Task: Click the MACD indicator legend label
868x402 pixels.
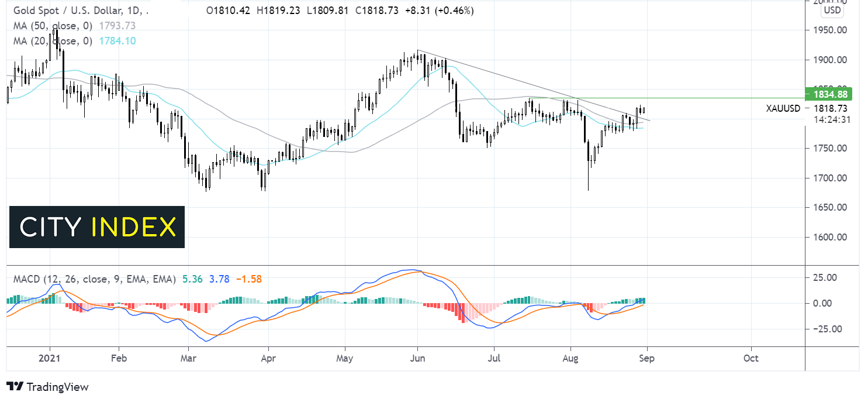Action: (94, 280)
